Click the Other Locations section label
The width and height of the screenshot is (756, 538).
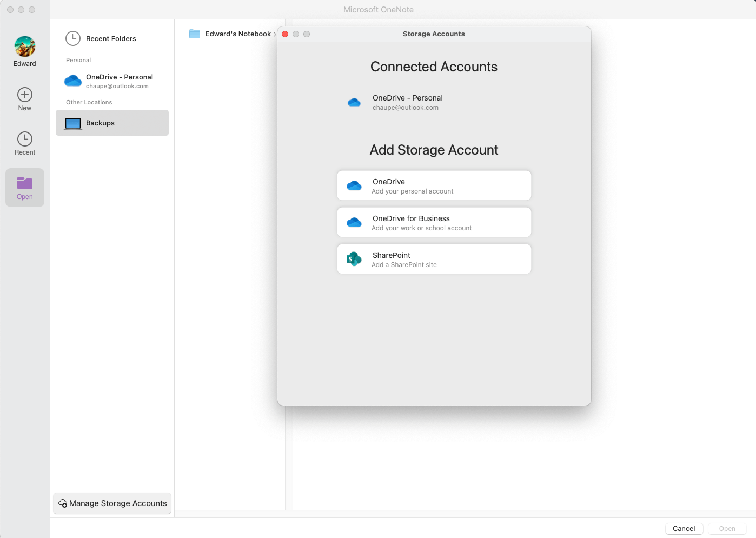89,102
